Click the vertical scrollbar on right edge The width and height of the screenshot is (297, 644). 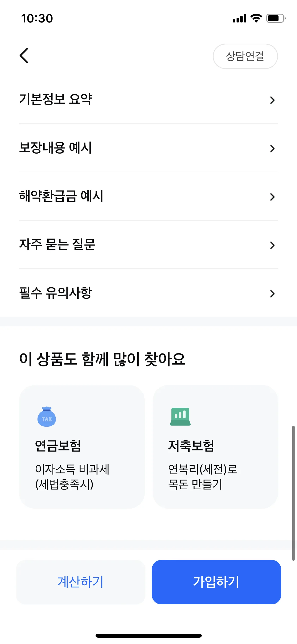(293, 493)
